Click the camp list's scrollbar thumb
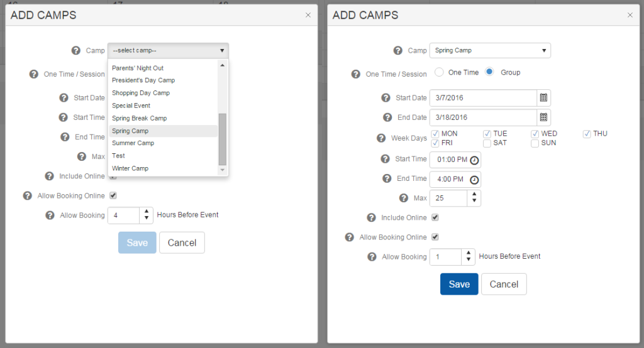The image size is (644, 348). (x=222, y=138)
